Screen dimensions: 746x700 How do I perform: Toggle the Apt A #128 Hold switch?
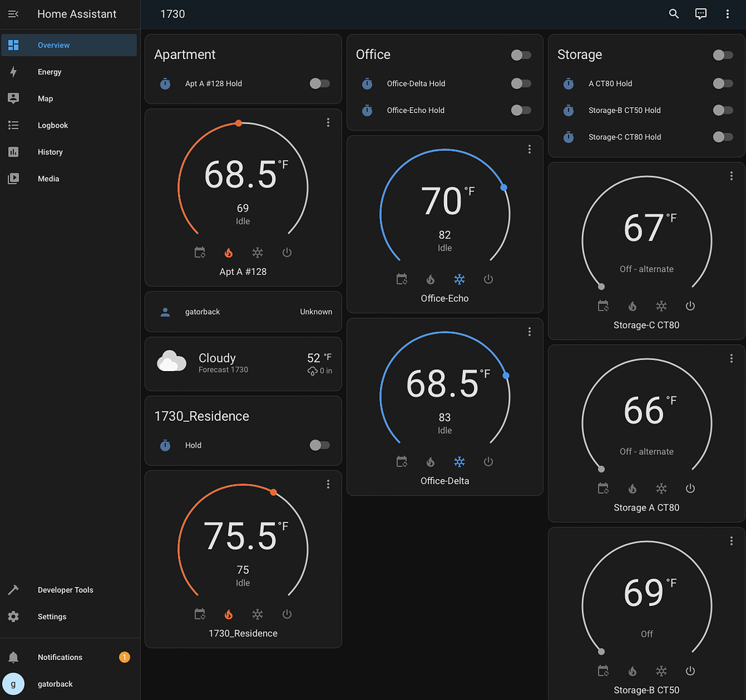[x=319, y=84]
